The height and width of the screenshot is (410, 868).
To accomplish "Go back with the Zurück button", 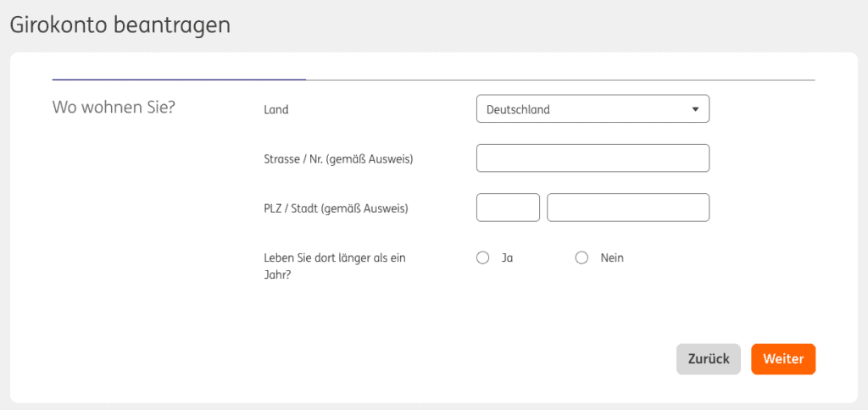I will [709, 359].
